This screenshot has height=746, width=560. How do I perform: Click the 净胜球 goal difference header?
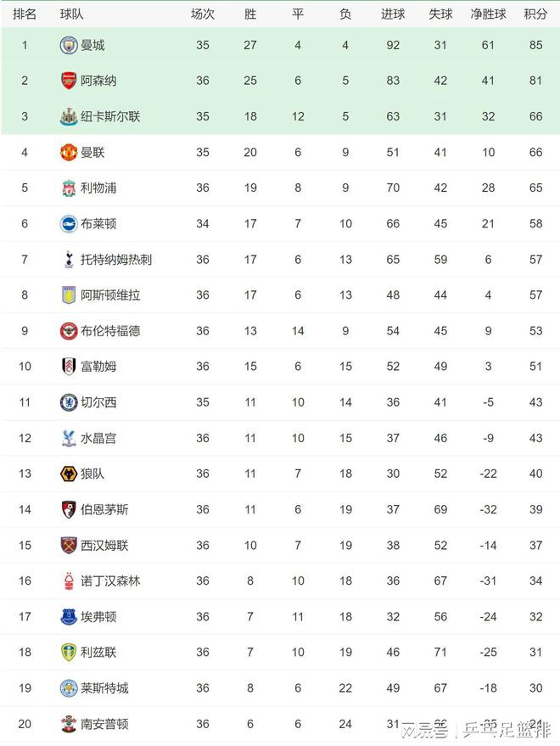488,14
